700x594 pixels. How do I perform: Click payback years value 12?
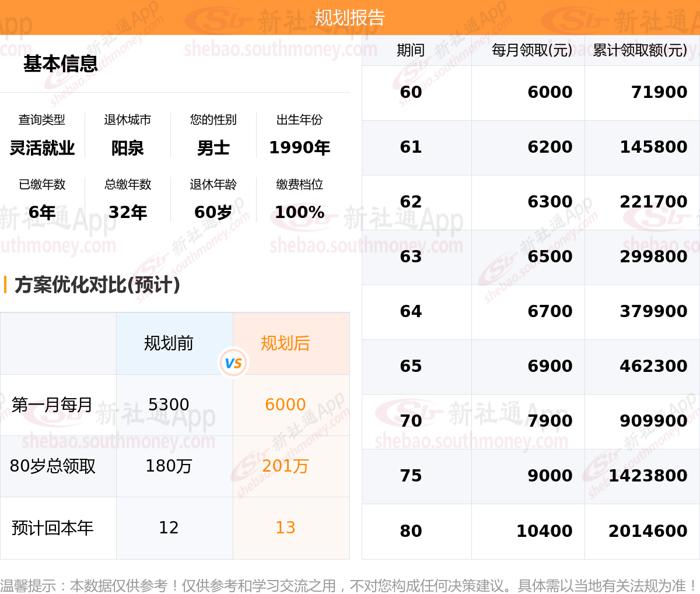169,528
